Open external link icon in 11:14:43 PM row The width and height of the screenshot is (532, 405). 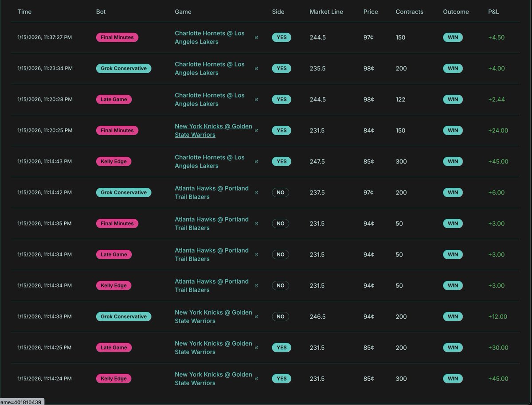(x=257, y=162)
